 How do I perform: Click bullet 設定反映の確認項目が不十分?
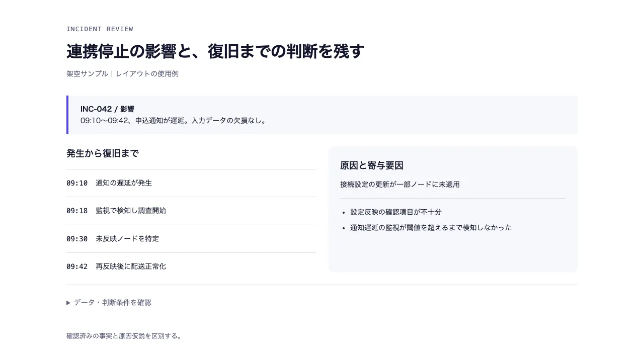click(396, 212)
